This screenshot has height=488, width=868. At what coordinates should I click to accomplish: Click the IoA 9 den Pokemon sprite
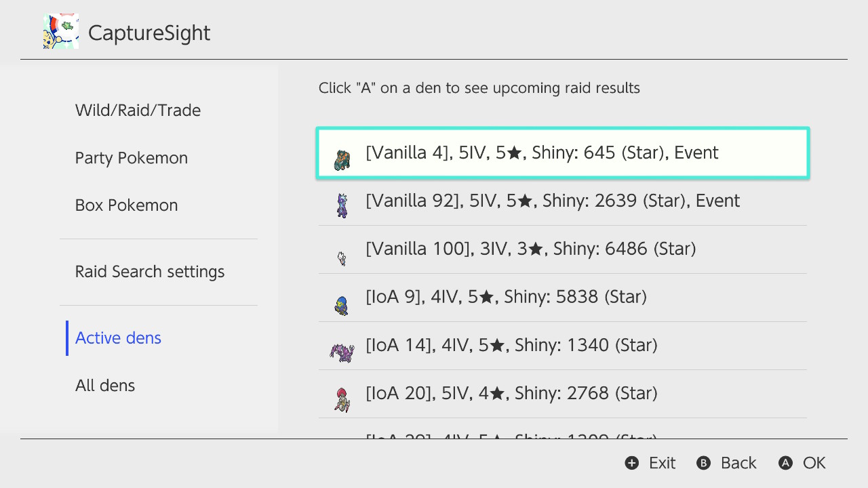[x=341, y=305]
